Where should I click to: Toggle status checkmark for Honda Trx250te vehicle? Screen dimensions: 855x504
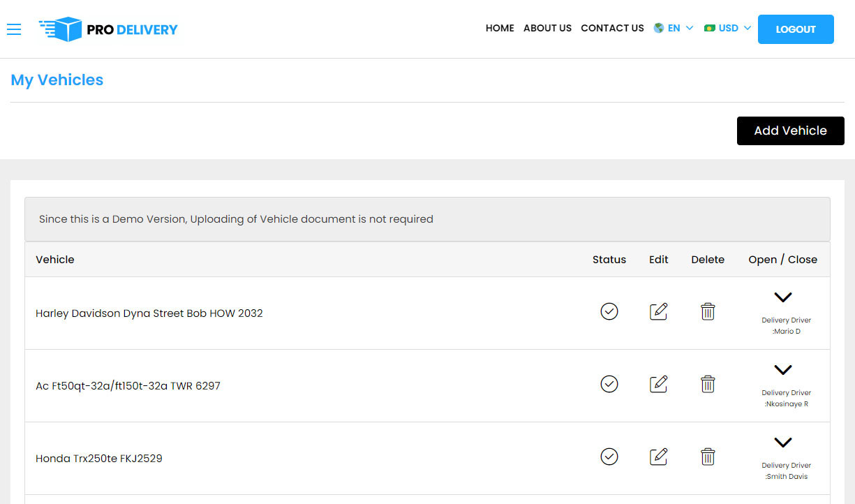(x=609, y=457)
